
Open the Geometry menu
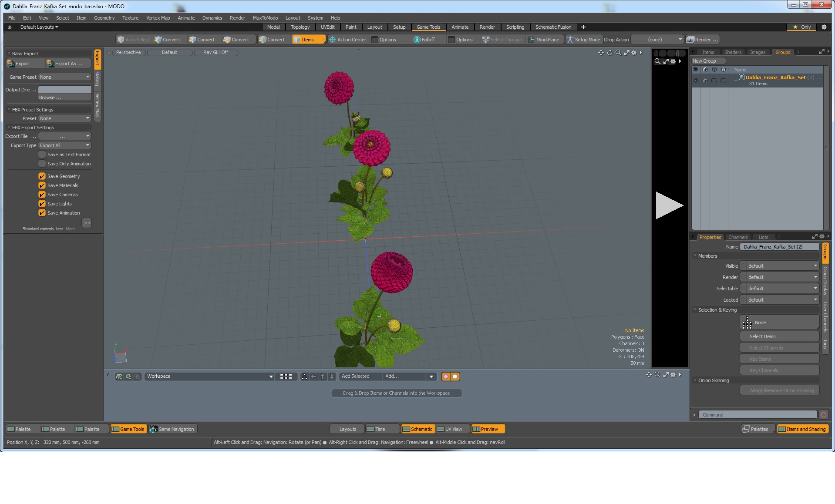[104, 18]
